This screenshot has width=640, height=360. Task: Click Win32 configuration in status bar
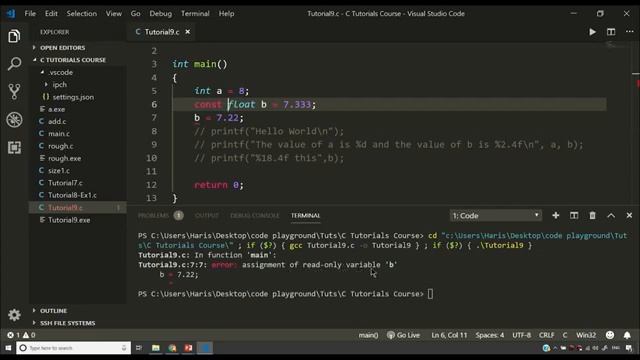point(586,335)
